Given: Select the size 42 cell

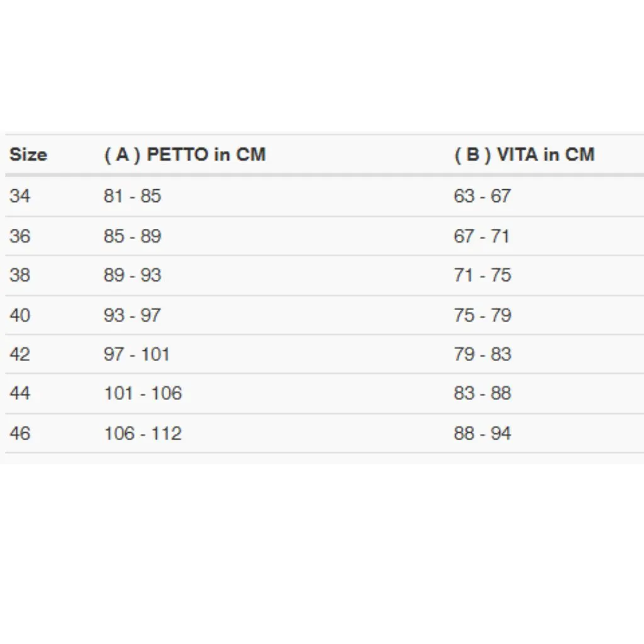Looking at the screenshot, I should [19, 354].
